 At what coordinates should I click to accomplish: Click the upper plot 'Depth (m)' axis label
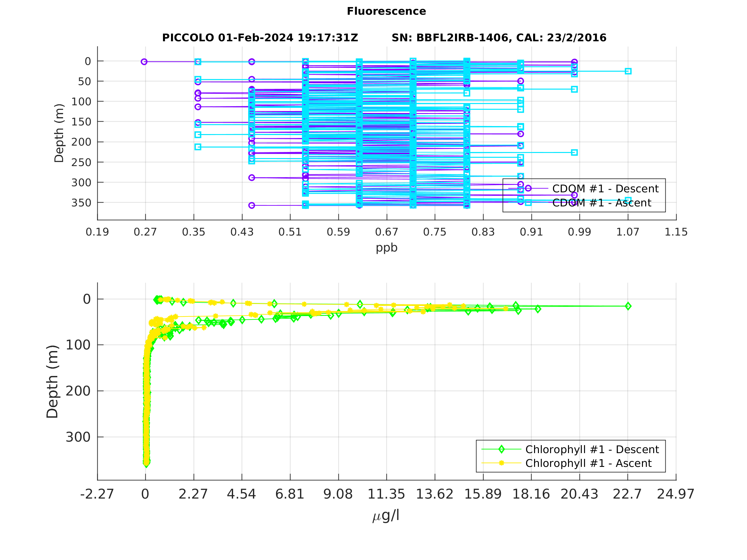point(59,133)
